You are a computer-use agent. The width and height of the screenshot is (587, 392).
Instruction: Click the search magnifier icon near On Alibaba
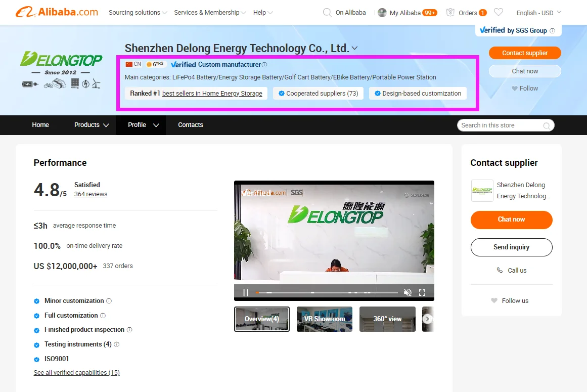pyautogui.click(x=327, y=12)
